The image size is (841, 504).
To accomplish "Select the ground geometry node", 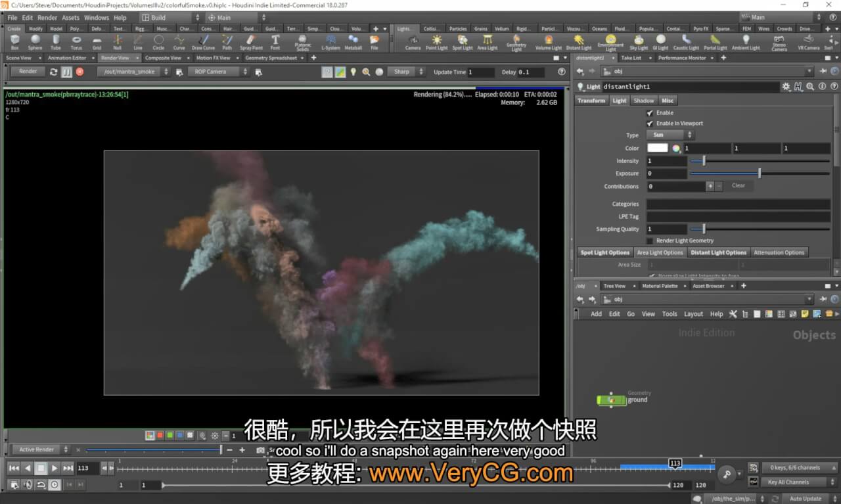I will [x=612, y=400].
